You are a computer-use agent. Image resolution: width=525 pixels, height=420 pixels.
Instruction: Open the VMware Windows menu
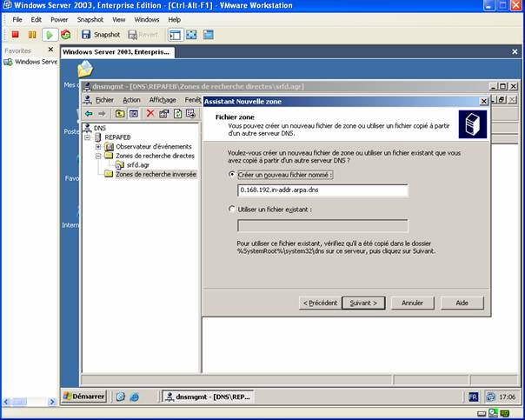pyautogui.click(x=147, y=20)
